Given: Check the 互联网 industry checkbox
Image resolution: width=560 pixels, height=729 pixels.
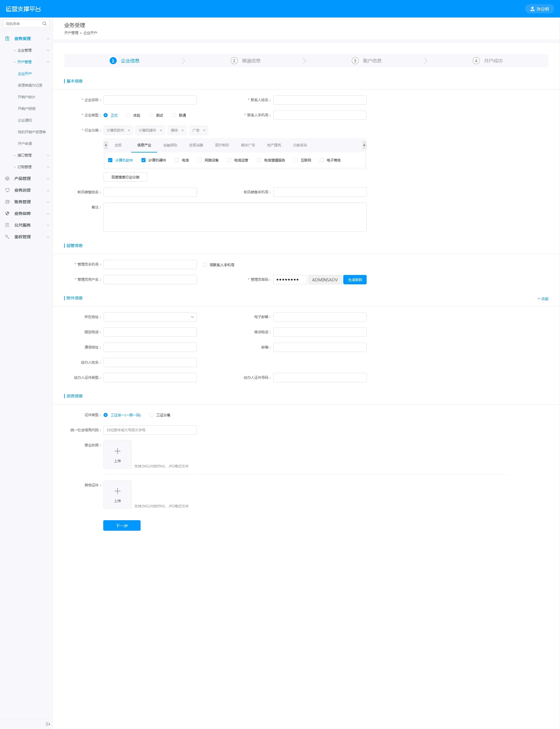Looking at the screenshot, I should (296, 160).
